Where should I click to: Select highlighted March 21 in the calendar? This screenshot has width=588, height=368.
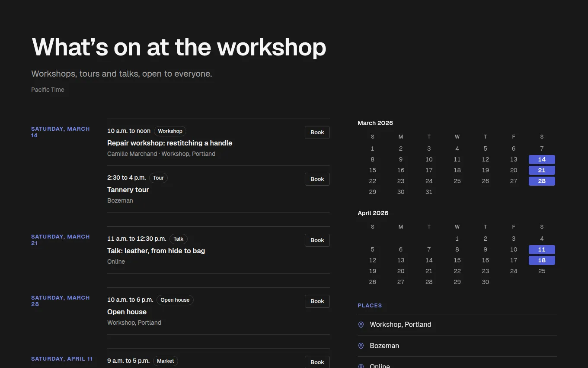(x=542, y=170)
